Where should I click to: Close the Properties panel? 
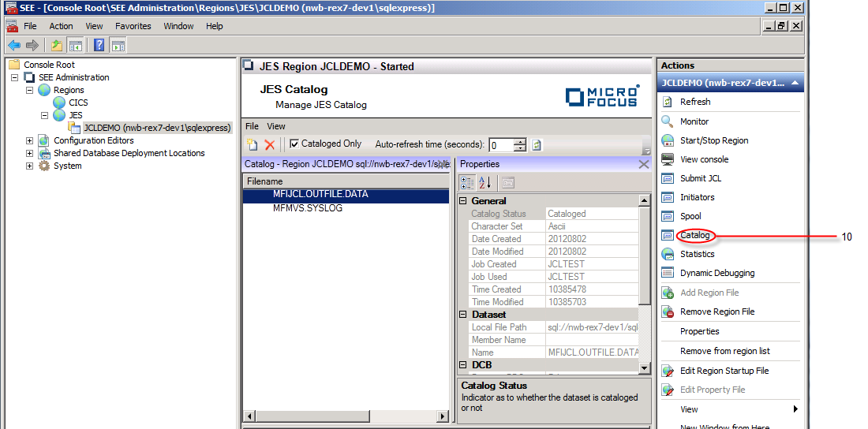tap(643, 164)
